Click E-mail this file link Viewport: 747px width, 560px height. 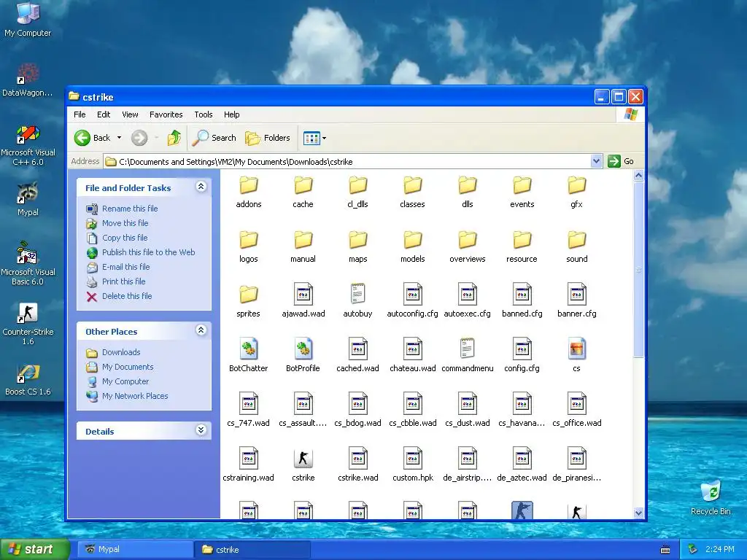point(125,267)
